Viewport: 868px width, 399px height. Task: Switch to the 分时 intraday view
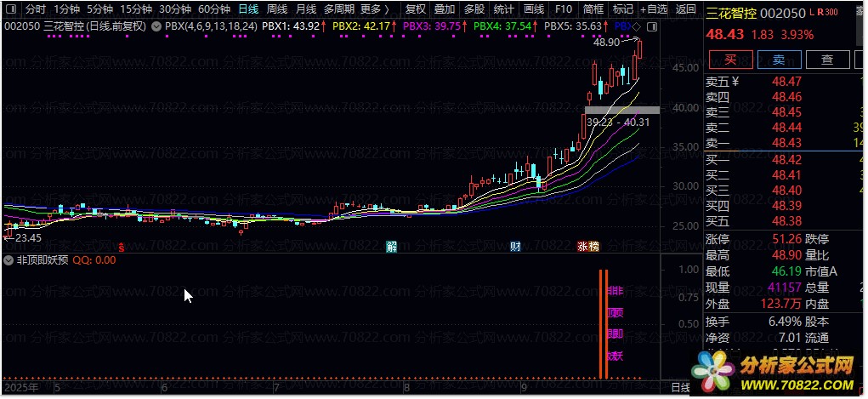pyautogui.click(x=36, y=9)
